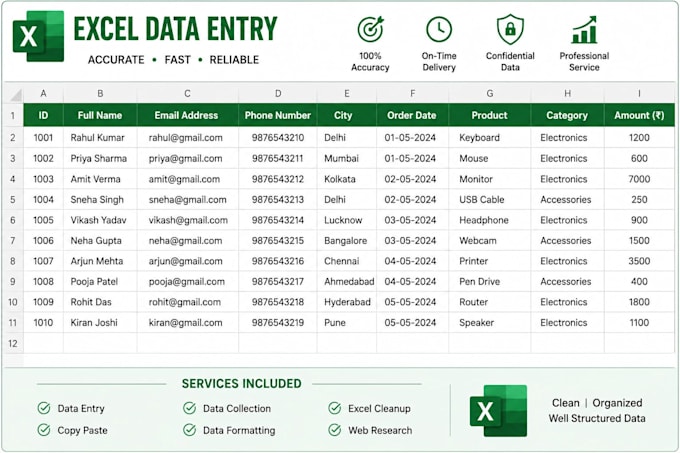Click the Confidential Data shield lock icon
The height and width of the screenshot is (453, 680).
(510, 29)
